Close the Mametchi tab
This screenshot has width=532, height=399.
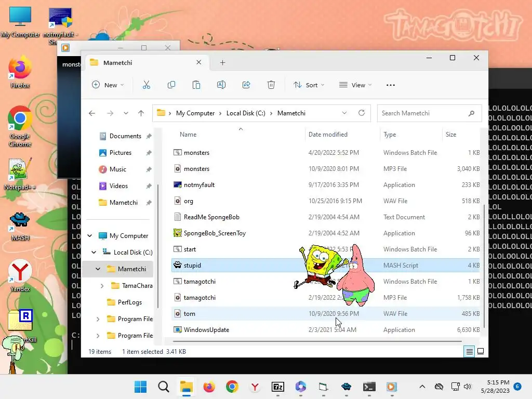(199, 62)
